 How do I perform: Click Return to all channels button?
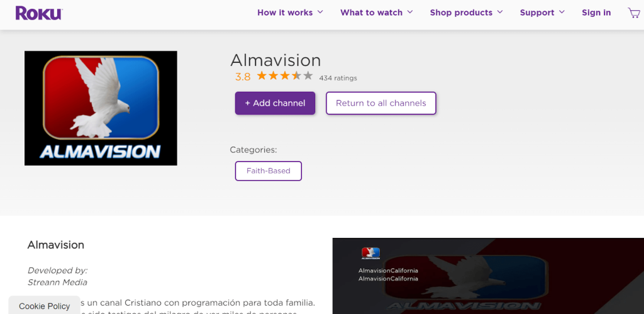pyautogui.click(x=381, y=103)
